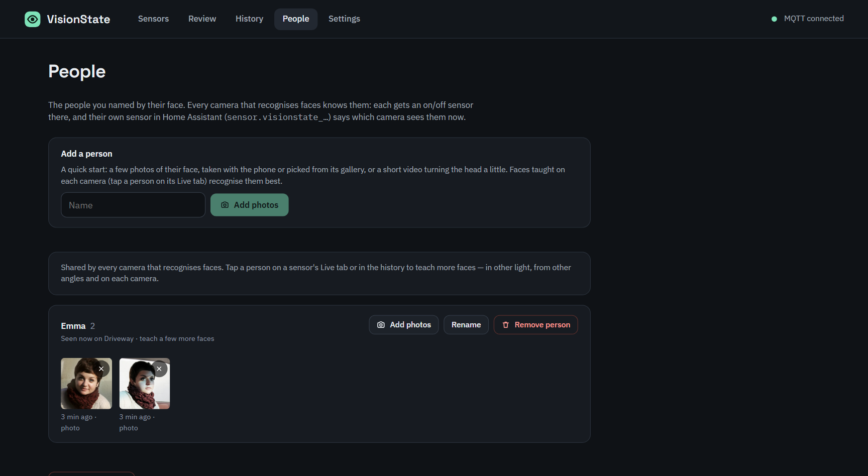This screenshot has height=476, width=868.
Task: Click the Name input field
Action: point(133,205)
